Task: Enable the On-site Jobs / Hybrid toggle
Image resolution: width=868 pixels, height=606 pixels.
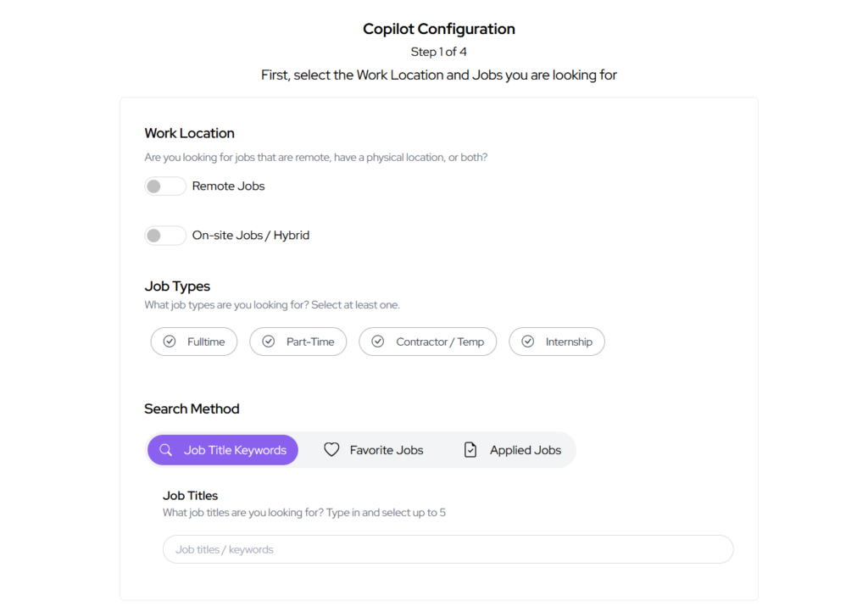Action: click(164, 235)
